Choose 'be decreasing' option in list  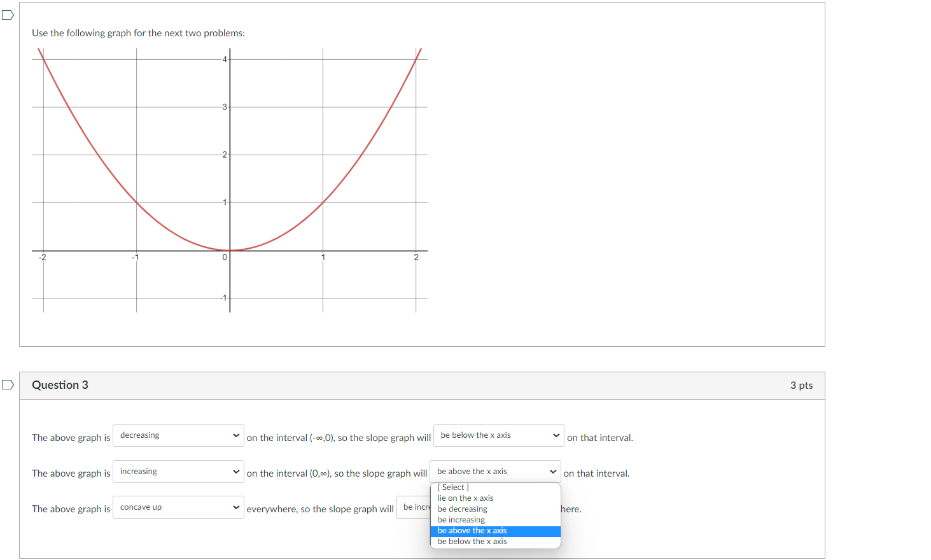pyautogui.click(x=495, y=509)
